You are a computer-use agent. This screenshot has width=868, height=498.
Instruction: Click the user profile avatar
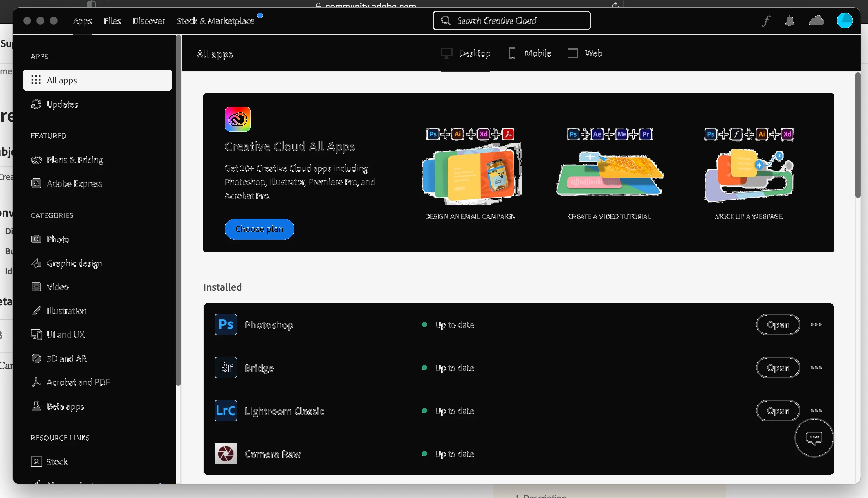(844, 21)
